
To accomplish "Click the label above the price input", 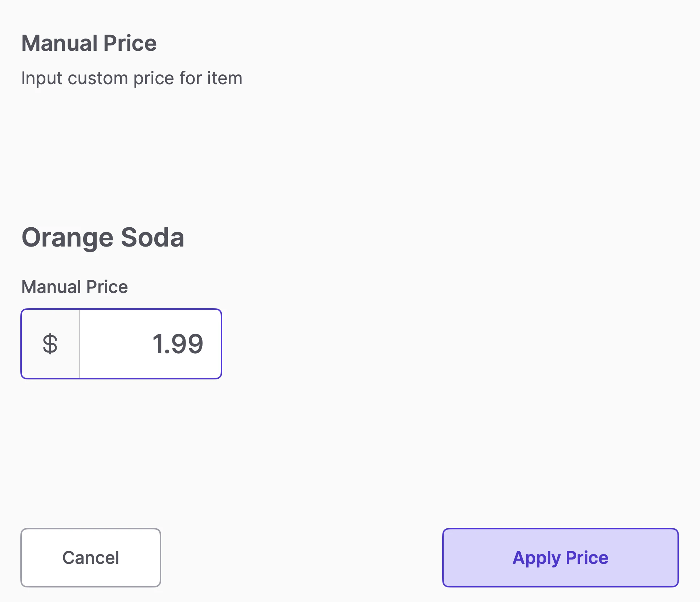I will pyautogui.click(x=74, y=287).
